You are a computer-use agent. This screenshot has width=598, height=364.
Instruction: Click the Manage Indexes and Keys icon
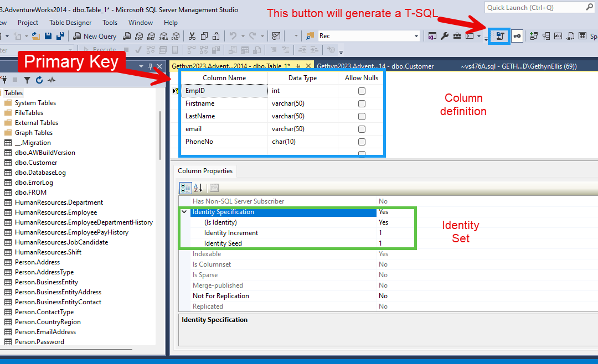(546, 36)
